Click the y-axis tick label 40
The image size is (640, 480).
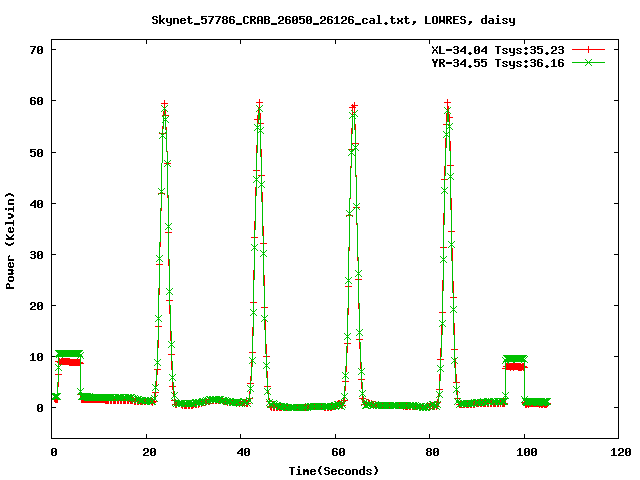36,204
